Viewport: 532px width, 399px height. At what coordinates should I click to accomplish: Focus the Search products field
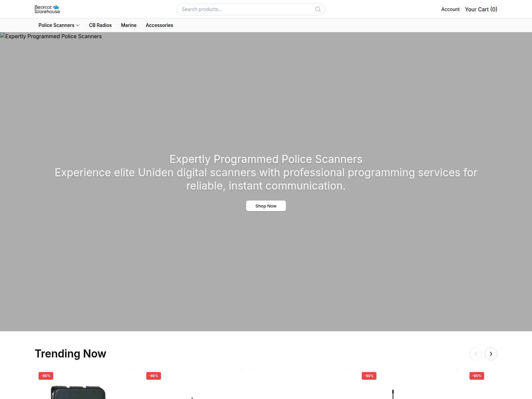(x=250, y=9)
